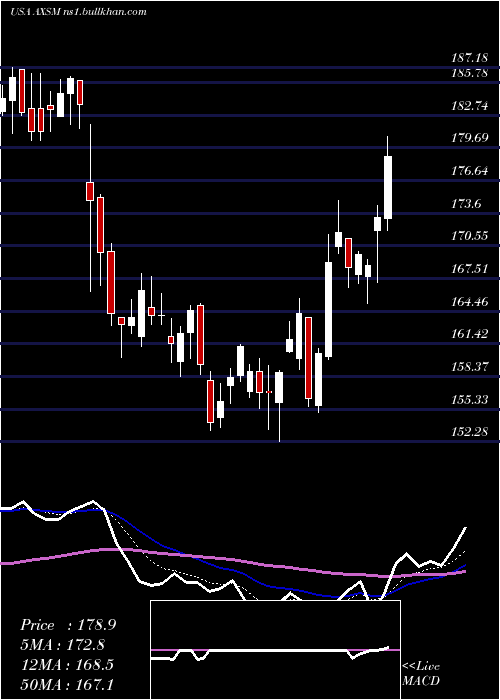Click the Price : 178.9 readout
The height and width of the screenshot is (700, 500).
68,625
